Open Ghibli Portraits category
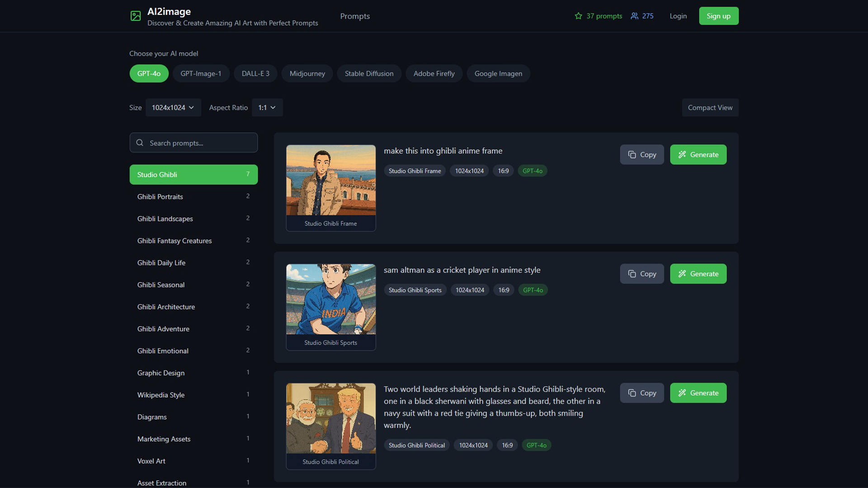The width and height of the screenshot is (868, 488). (x=193, y=197)
